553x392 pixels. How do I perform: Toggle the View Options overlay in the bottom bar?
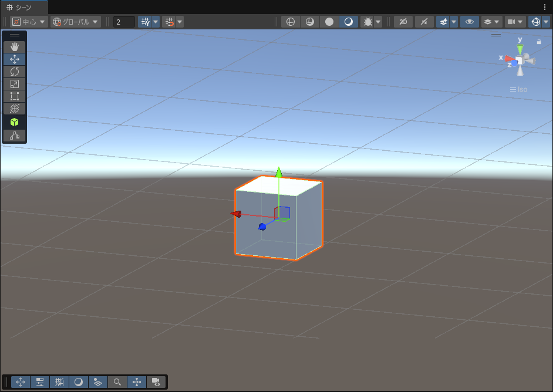[98, 382]
